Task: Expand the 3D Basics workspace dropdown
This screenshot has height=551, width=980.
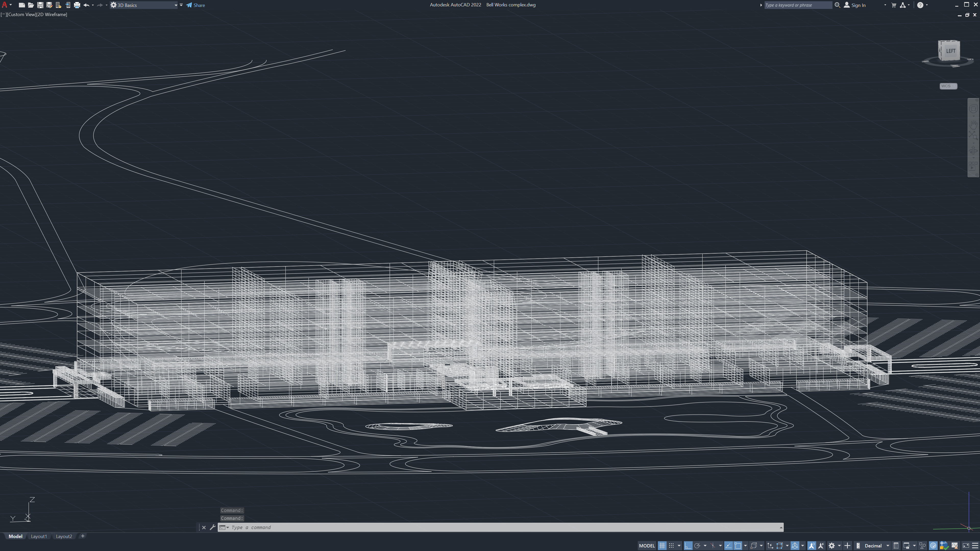Action: coord(176,5)
